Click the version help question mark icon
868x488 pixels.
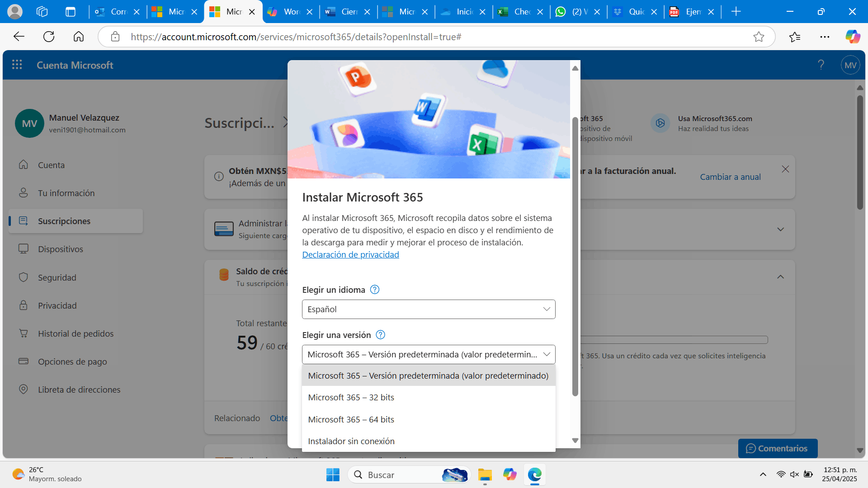380,335
